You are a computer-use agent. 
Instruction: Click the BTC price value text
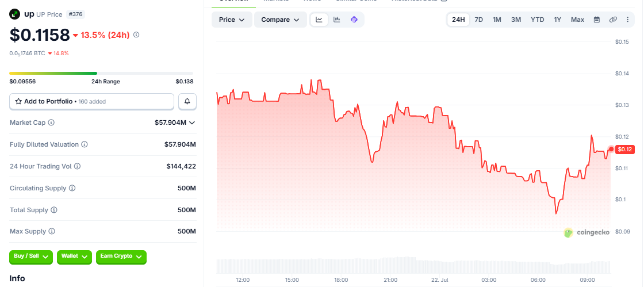click(x=27, y=53)
